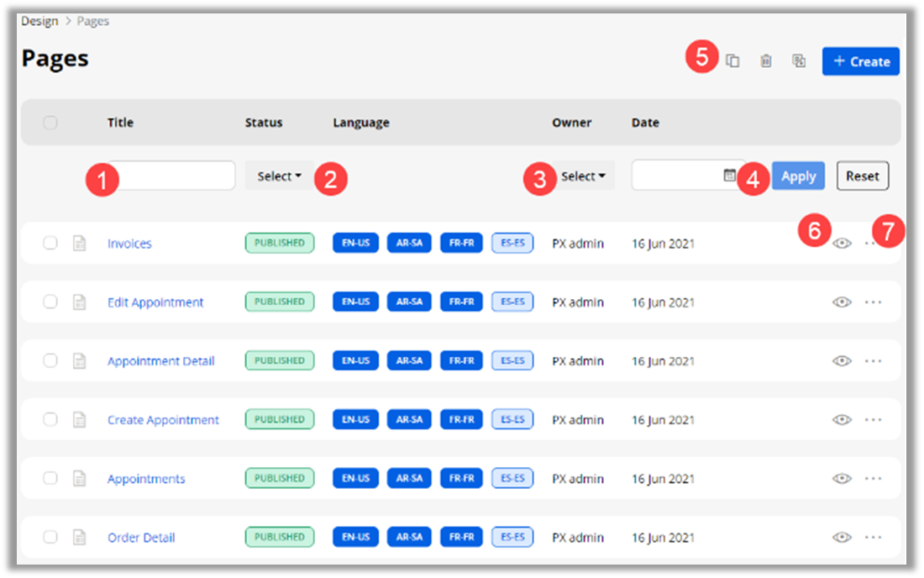This screenshot has height=578, width=924.
Task: Expand the Status filter Select dropdown
Action: (x=279, y=176)
